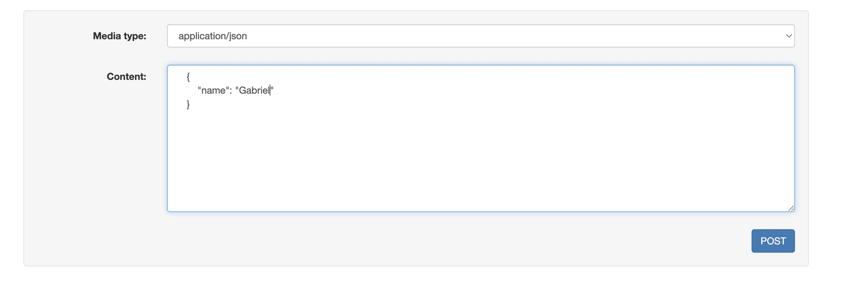Click the "Content:" label
The width and height of the screenshot is (868, 305).
point(126,77)
